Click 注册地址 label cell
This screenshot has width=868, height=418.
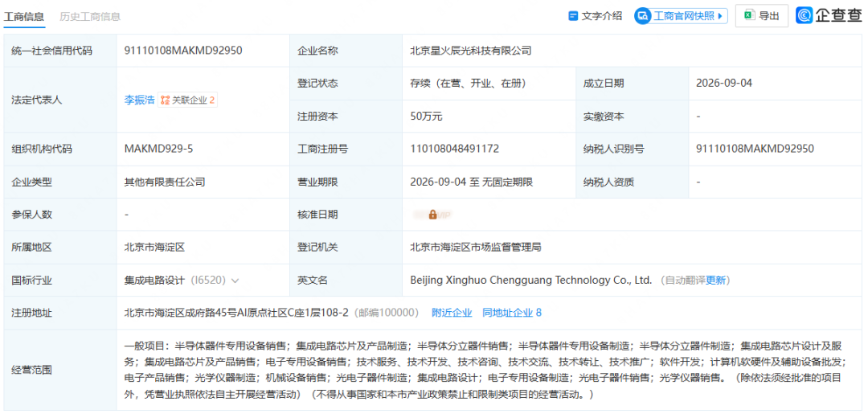pyautogui.click(x=60, y=313)
